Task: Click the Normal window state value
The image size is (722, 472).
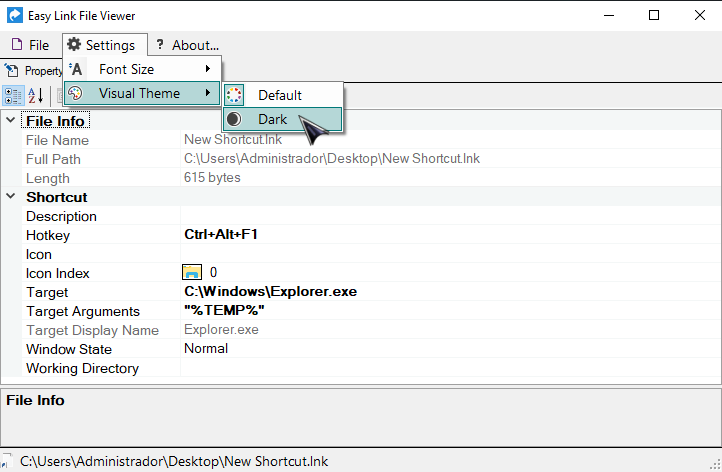Action: [x=206, y=349]
